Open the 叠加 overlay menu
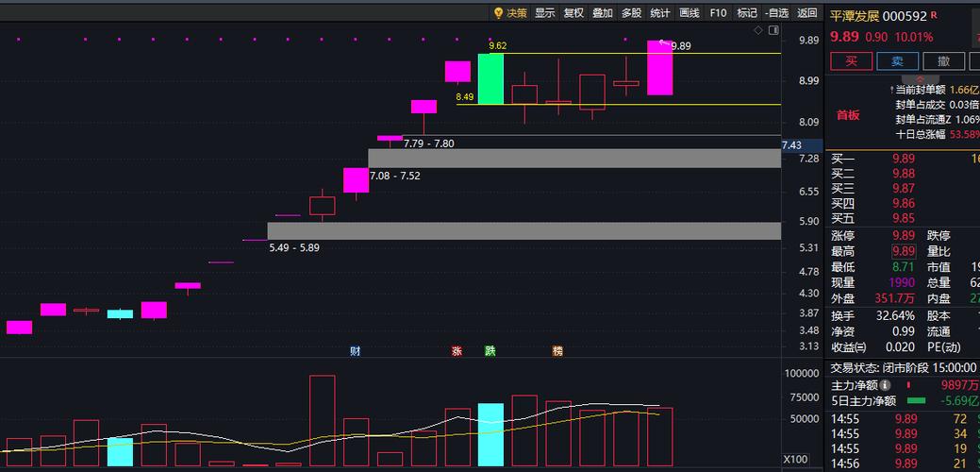Screen dimensions: 980x472 pyautogui.click(x=603, y=13)
